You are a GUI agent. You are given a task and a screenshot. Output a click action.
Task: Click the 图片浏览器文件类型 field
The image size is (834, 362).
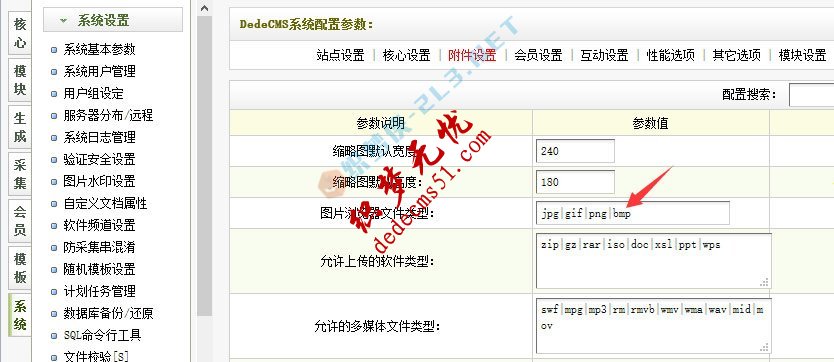click(632, 213)
